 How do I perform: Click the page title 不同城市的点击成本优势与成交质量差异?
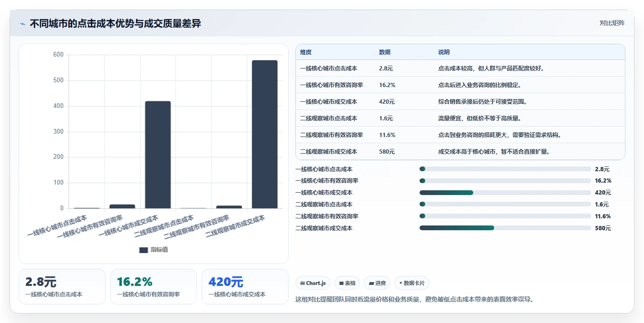[x=116, y=23]
